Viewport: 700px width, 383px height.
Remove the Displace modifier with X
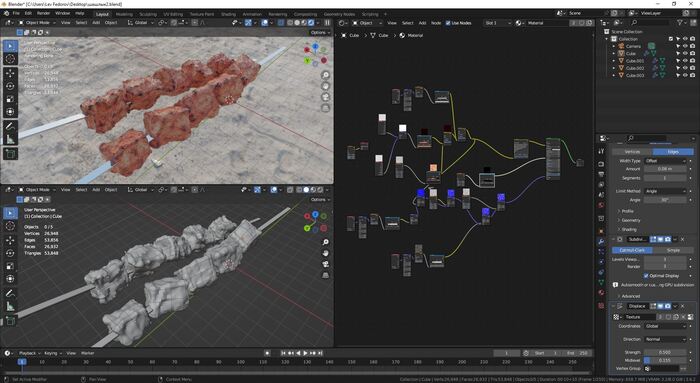683,306
